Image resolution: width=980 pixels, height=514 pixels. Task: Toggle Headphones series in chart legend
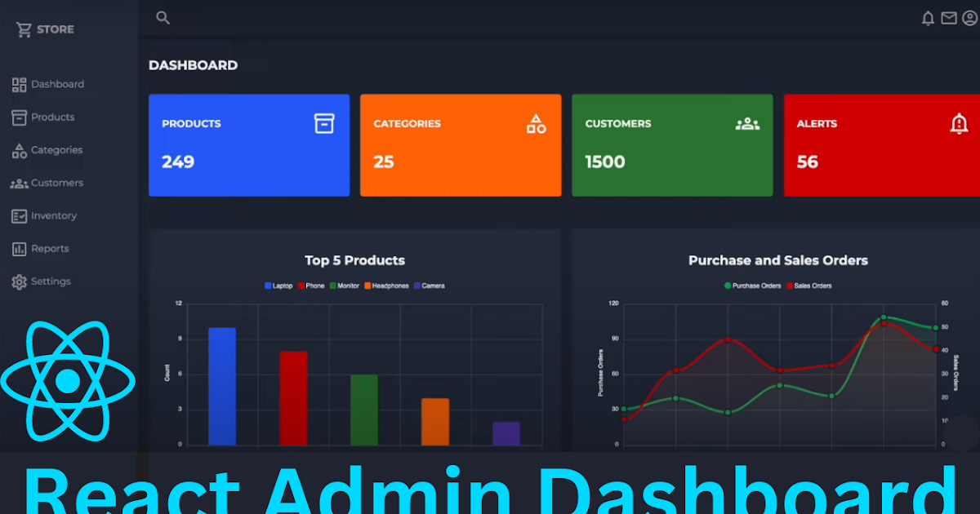coord(386,286)
